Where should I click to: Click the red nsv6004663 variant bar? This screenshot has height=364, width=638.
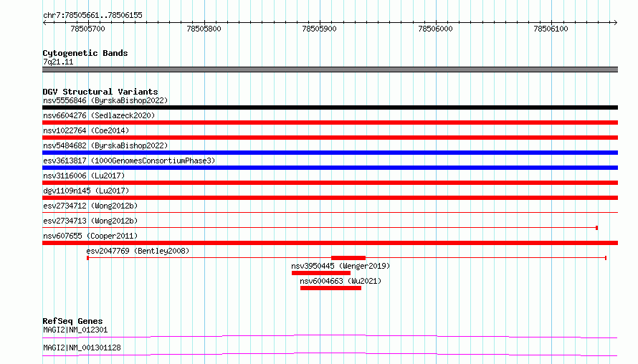coord(330,288)
